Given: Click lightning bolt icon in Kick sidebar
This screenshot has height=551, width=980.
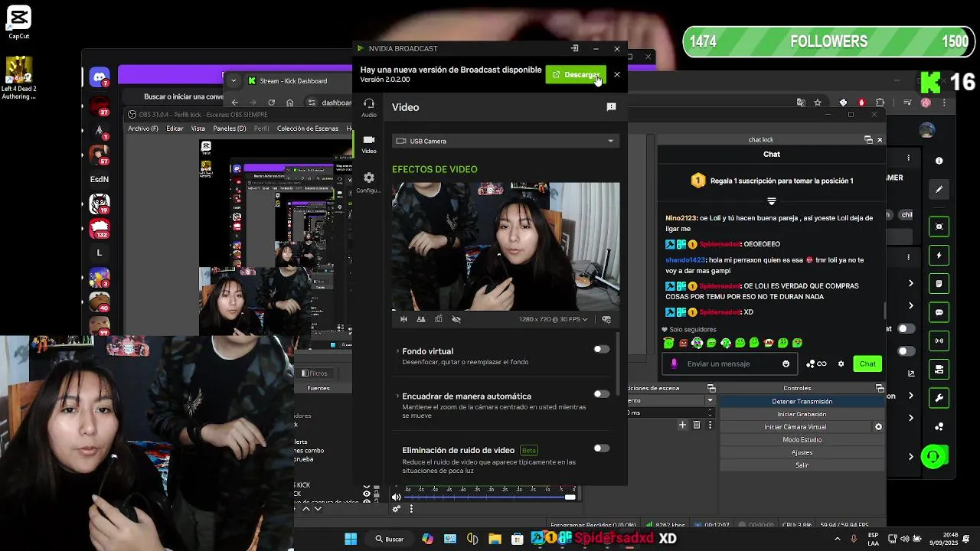Looking at the screenshot, I should pyautogui.click(x=939, y=255).
